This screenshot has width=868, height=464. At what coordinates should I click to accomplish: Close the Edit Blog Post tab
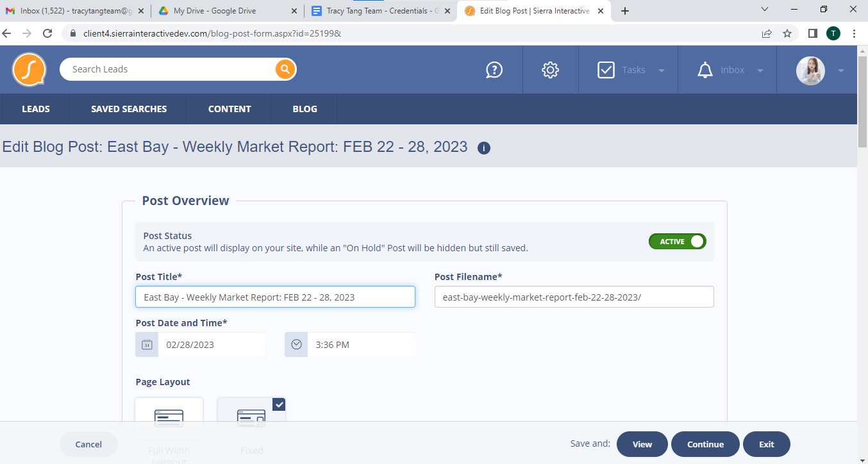(x=600, y=11)
